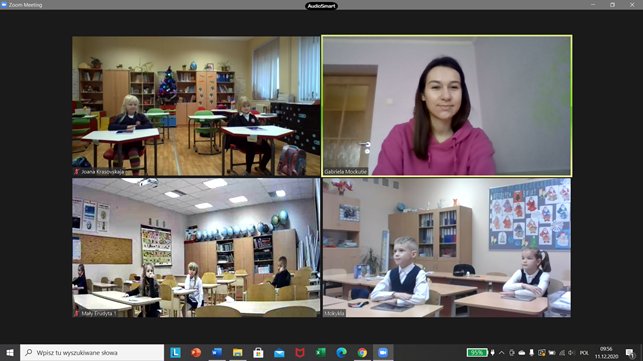Open the volume control in the system tray
Screen dimensions: 643x361
pyautogui.click(x=571, y=353)
